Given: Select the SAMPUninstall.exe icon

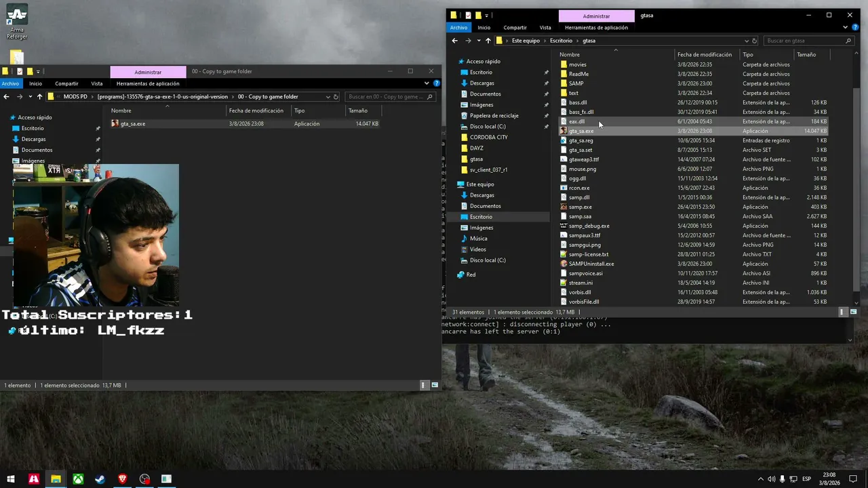Looking at the screenshot, I should 564,264.
